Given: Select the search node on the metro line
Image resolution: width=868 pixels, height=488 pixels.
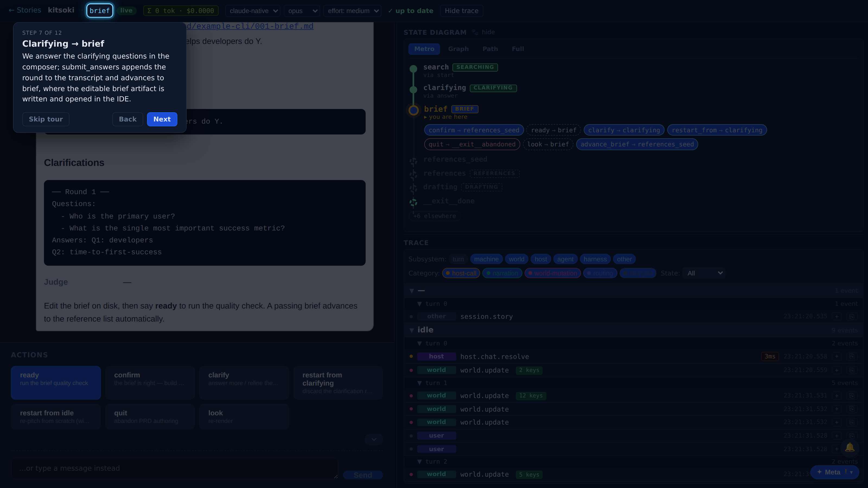Looking at the screenshot, I should pos(413,69).
